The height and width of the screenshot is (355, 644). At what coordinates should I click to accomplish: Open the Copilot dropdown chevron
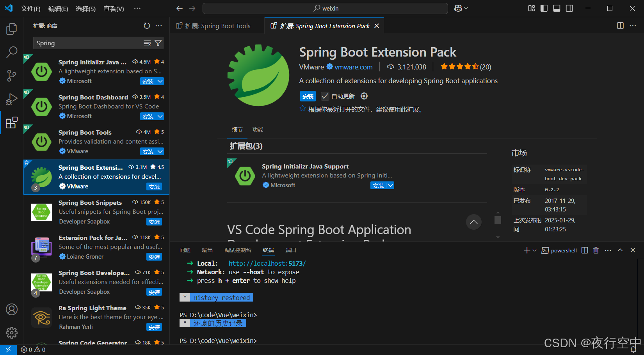(x=466, y=8)
